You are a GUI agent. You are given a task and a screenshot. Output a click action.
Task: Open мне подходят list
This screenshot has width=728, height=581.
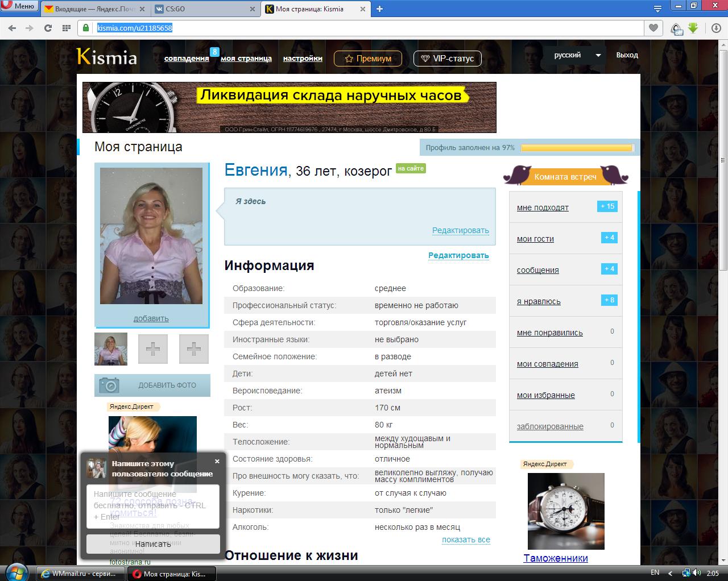543,208
